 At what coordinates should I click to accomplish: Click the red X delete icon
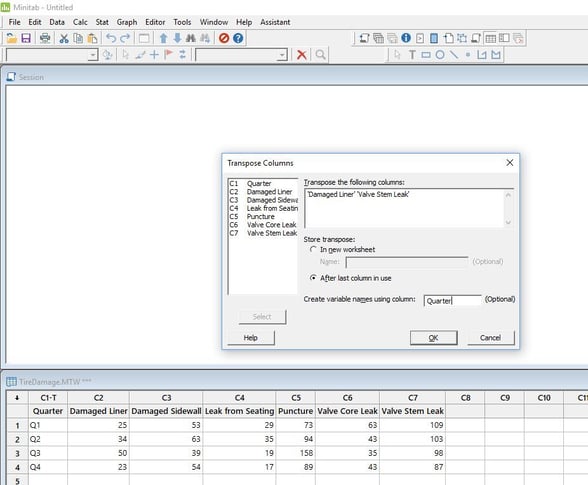coord(302,55)
